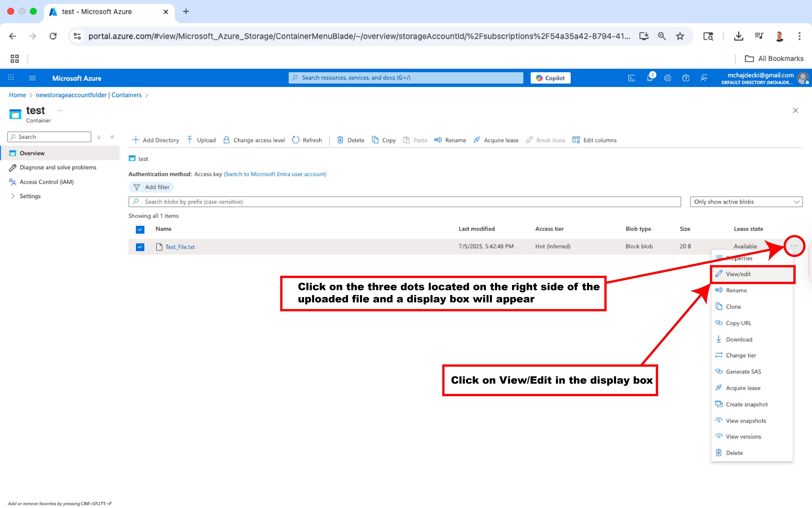Screen dimensions: 812x508
Task: Focus the Azure global search bar
Action: point(406,78)
